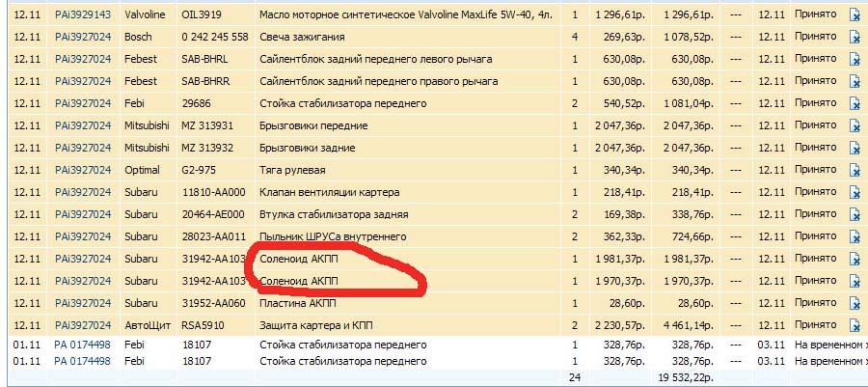Click cancel icon for Subaru 28023-AA011 row
Screen dimensions: 868x387
coord(854,236)
